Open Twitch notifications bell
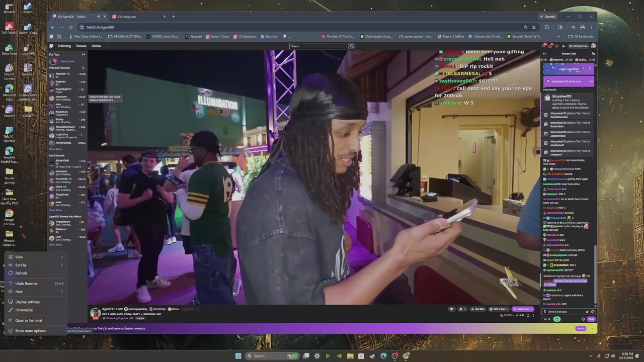This screenshot has height=362, width=644. [x=550, y=46]
